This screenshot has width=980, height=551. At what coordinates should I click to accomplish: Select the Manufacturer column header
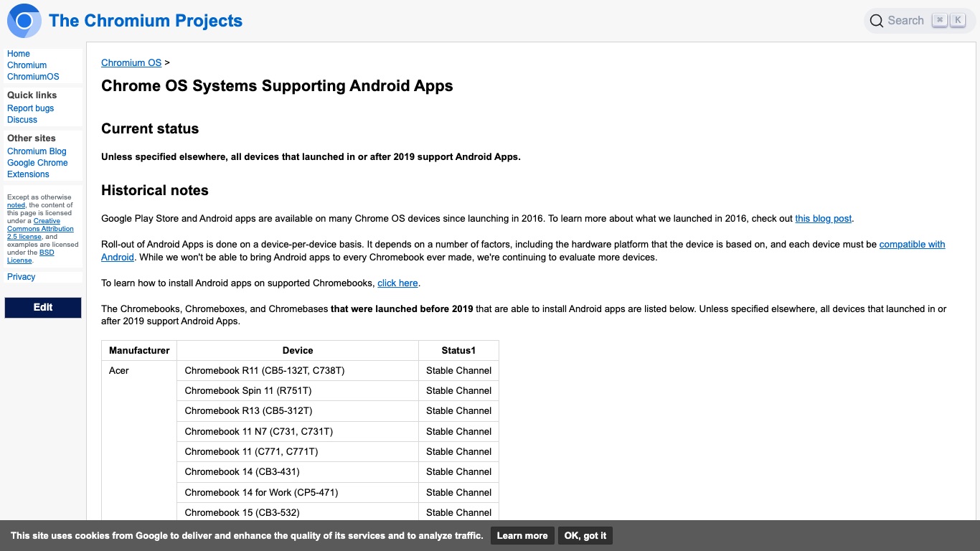[x=139, y=351]
